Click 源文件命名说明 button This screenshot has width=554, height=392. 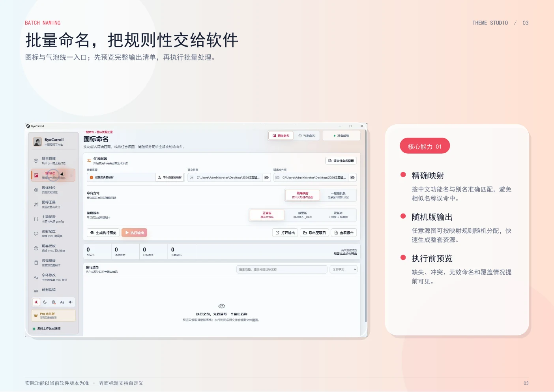pos(341,161)
